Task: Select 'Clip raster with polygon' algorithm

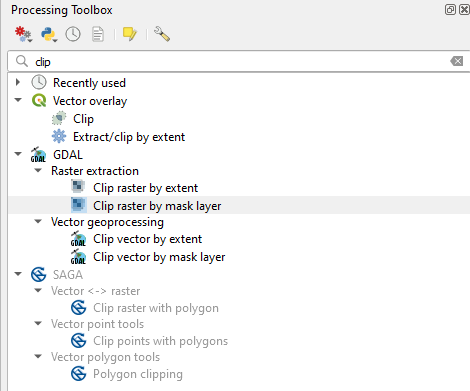Action: point(156,308)
